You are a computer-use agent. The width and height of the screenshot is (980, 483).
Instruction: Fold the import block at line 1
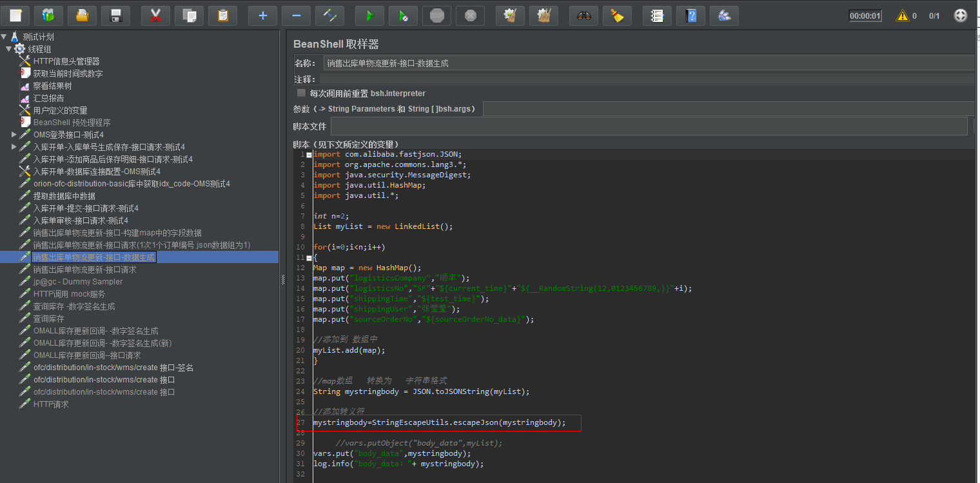coord(309,155)
